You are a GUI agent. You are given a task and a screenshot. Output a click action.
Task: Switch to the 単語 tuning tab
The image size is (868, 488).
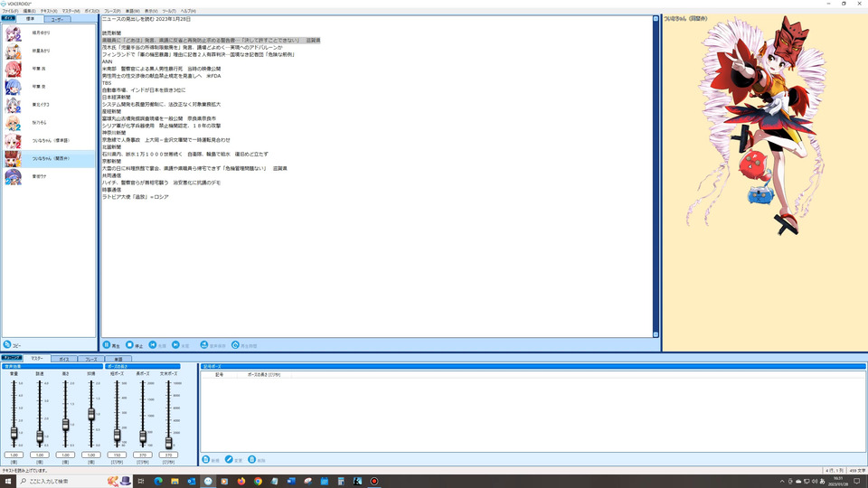(x=118, y=359)
